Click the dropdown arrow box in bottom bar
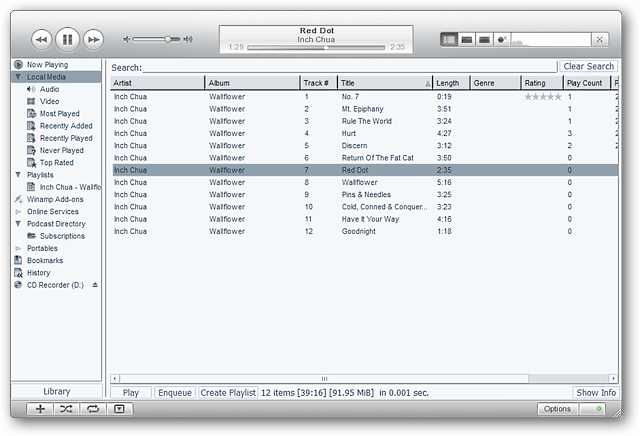Screen dimensions: 640x436 [x=119, y=409]
